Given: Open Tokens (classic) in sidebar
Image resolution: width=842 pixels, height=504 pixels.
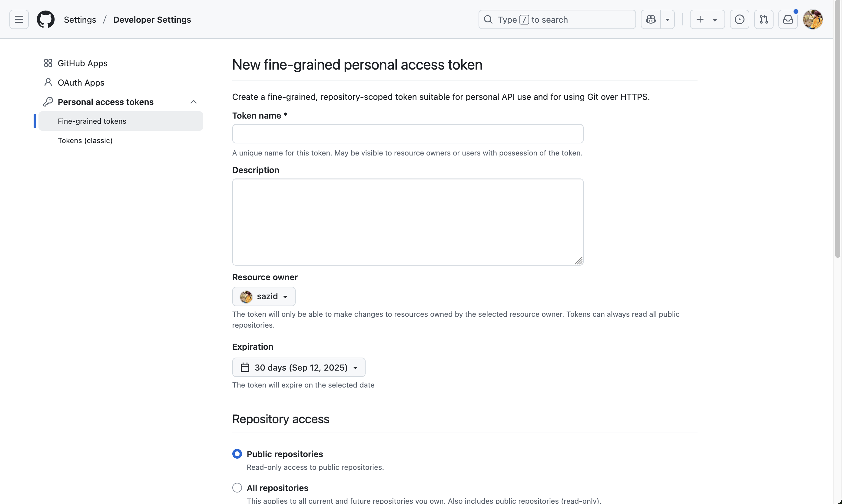Looking at the screenshot, I should tap(85, 140).
